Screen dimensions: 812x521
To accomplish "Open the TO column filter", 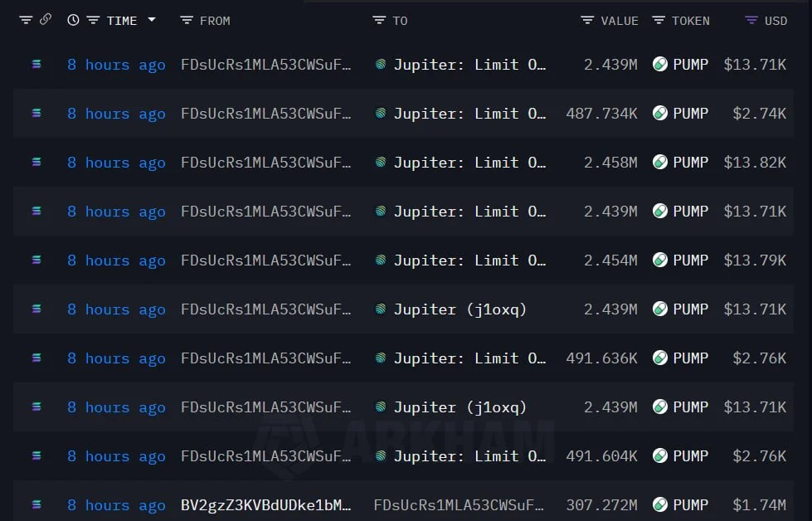I will coord(379,20).
